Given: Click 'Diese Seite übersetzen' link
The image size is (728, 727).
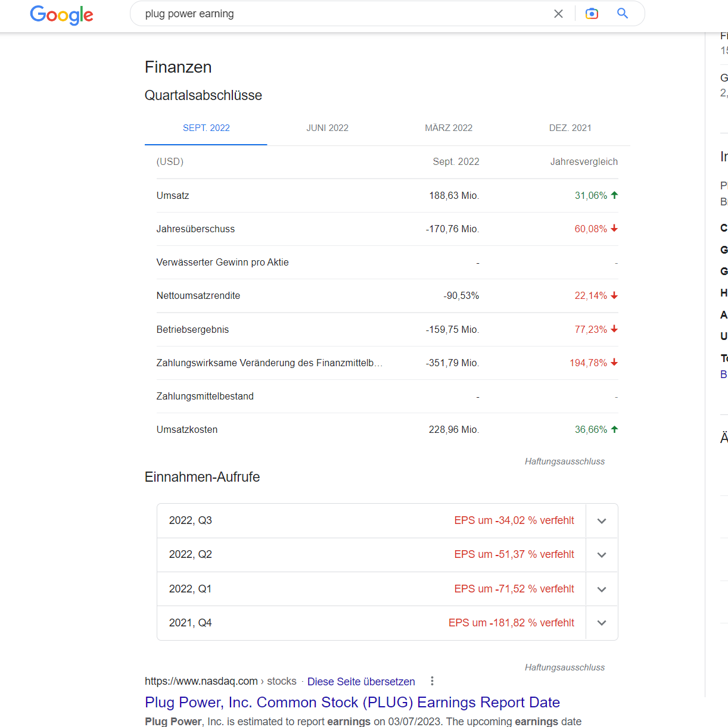Looking at the screenshot, I should (x=361, y=682).
